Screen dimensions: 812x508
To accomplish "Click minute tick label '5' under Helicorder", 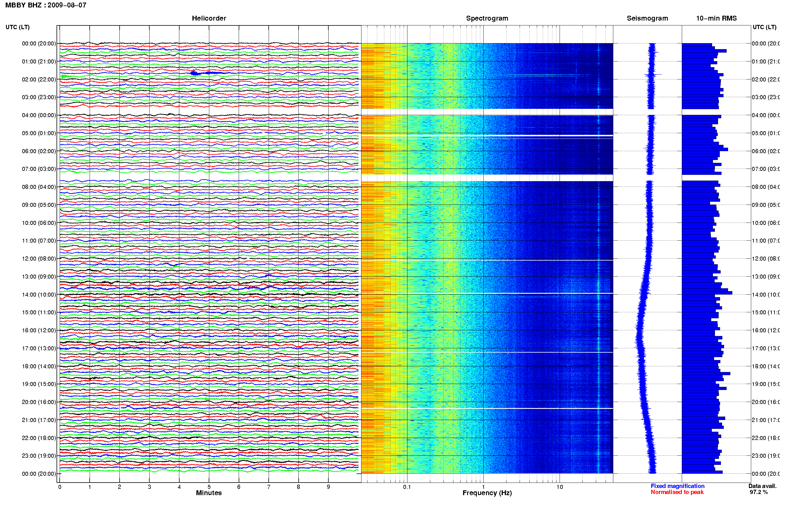I will click(209, 487).
